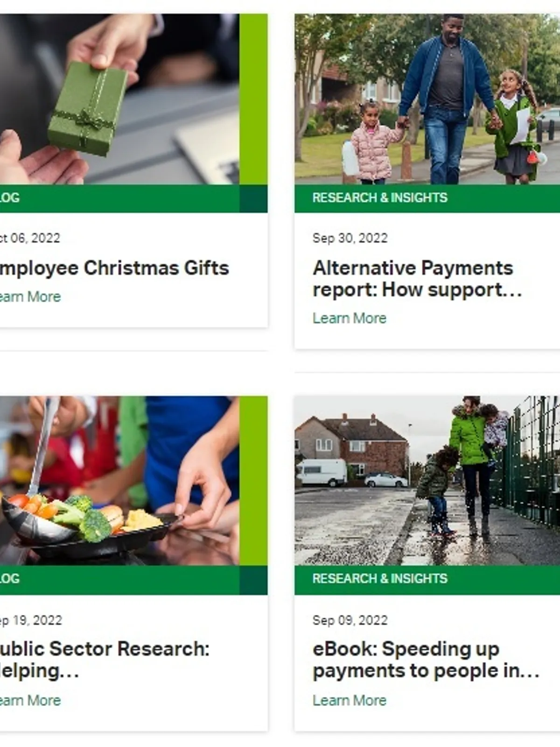560x747 pixels.
Task: Select the Blog label on the Public Sector card
Action: coord(10,579)
